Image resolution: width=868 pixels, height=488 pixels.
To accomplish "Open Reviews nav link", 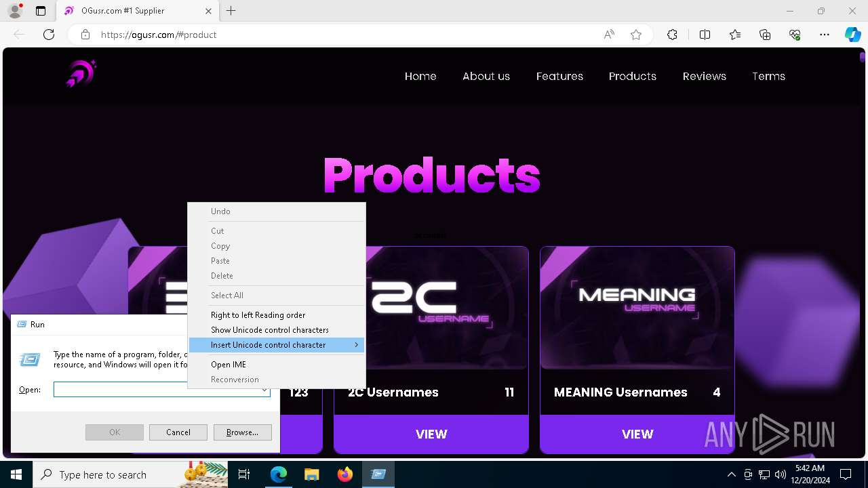I will point(705,76).
